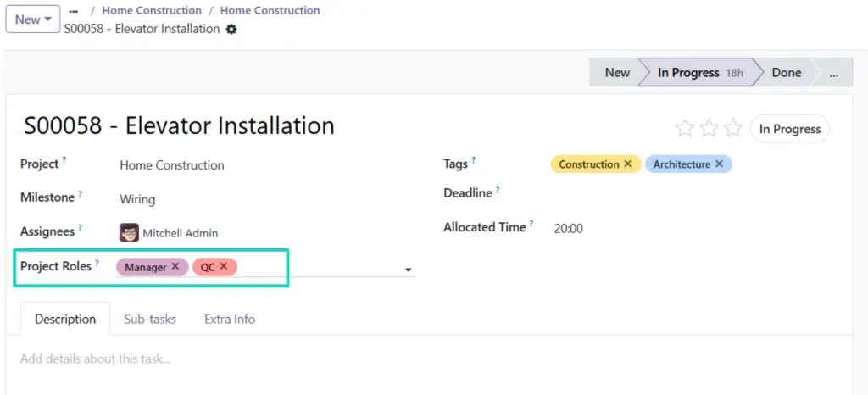Switch to the Description tab
868x395 pixels.
click(65, 320)
